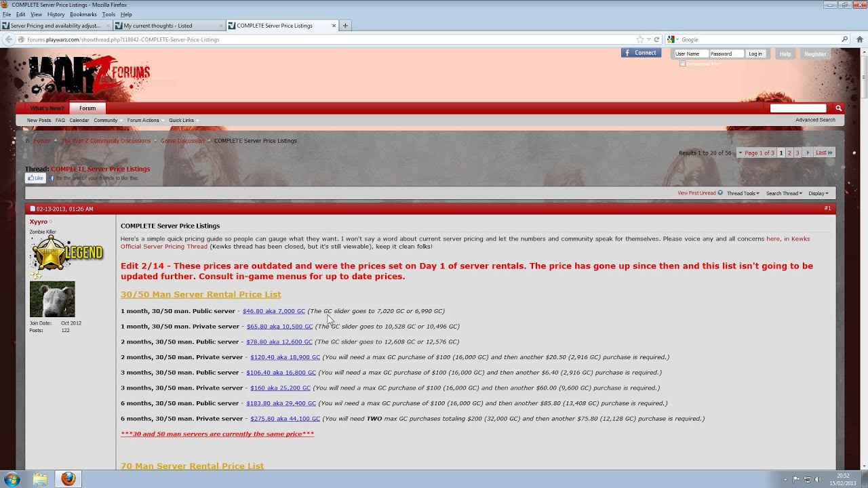This screenshot has width=868, height=488.
Task: Open Advanced Search link
Action: (815, 120)
